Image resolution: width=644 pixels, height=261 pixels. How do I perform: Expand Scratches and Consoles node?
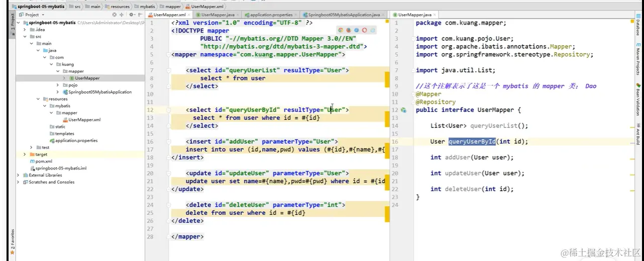pos(19,182)
